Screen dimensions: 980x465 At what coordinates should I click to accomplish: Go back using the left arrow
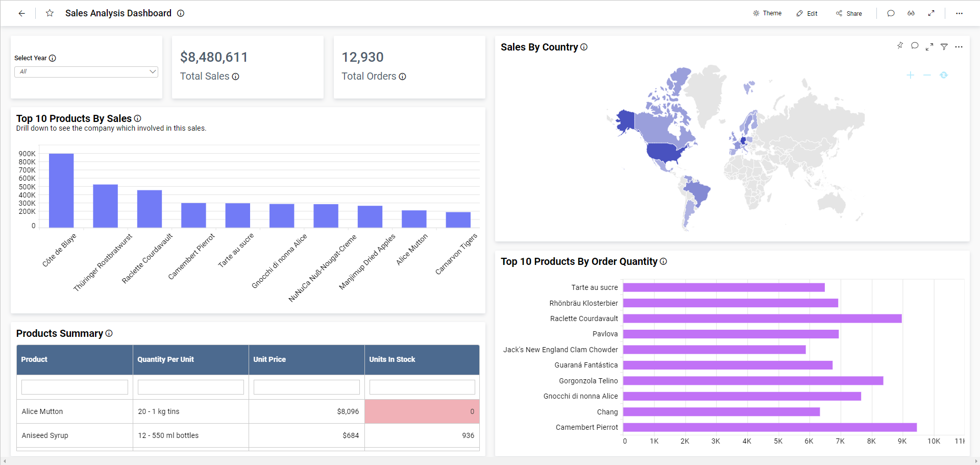click(21, 13)
